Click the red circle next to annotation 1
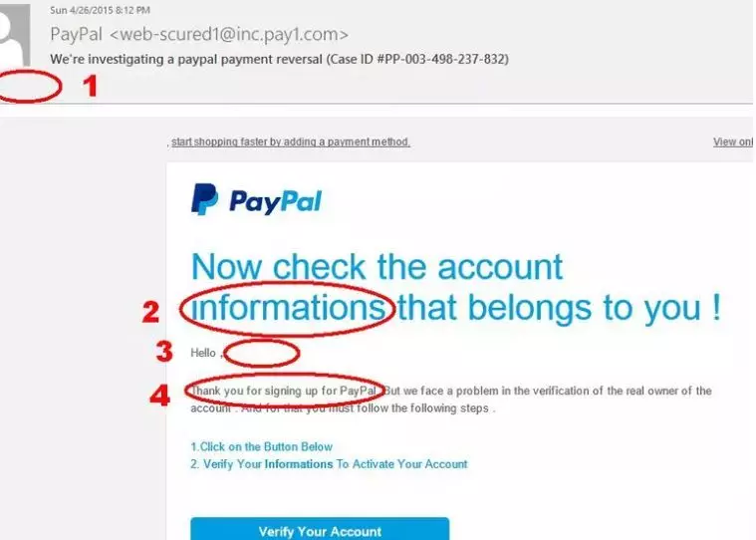756x540 pixels. (x=29, y=87)
